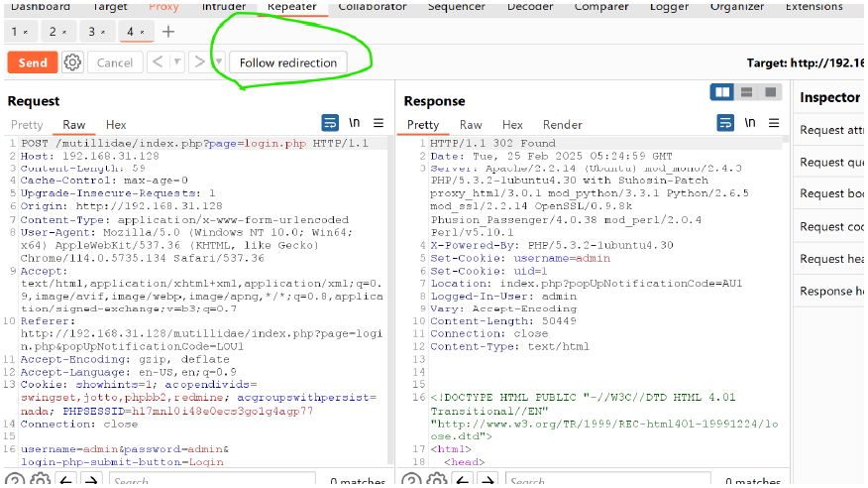Expand Request query parameters in Inspector
The height and width of the screenshot is (488, 868).
pyautogui.click(x=831, y=163)
